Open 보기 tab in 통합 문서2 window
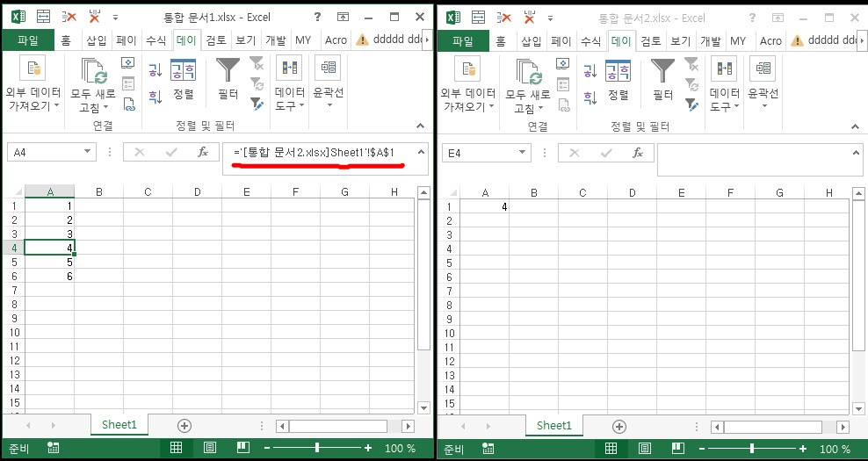 [680, 40]
